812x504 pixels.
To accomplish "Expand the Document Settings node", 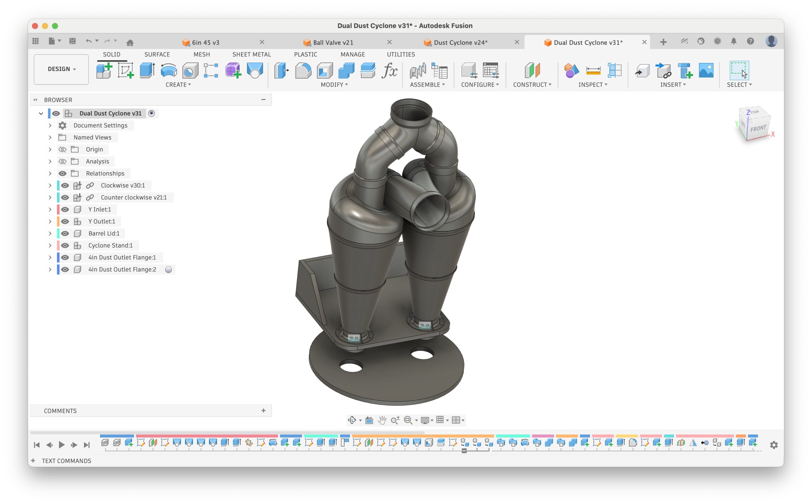I will coord(50,125).
